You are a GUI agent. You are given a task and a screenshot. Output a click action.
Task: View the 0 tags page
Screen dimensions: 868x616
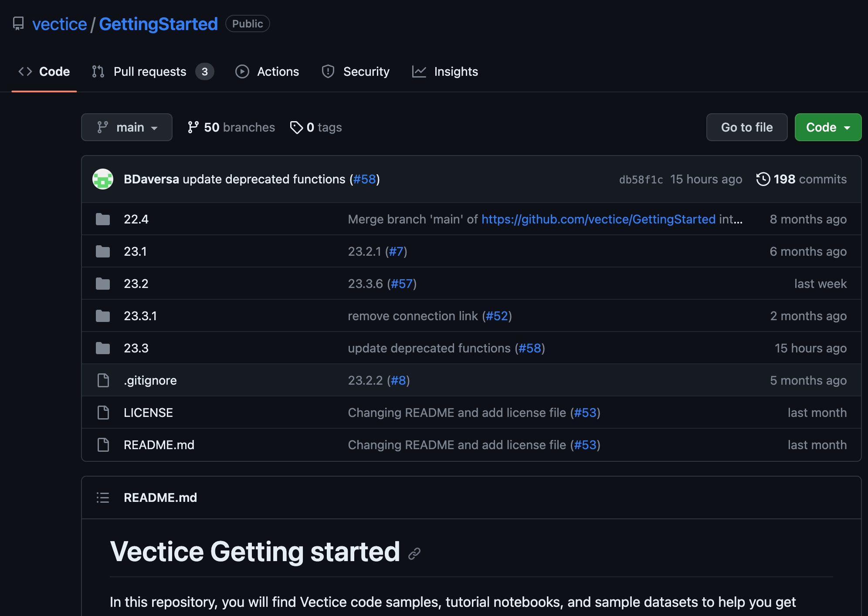(x=316, y=127)
